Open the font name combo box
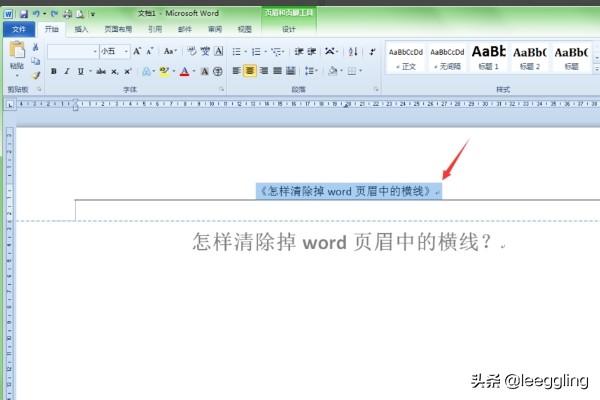Viewport: 600px width, 400px height. click(73, 51)
